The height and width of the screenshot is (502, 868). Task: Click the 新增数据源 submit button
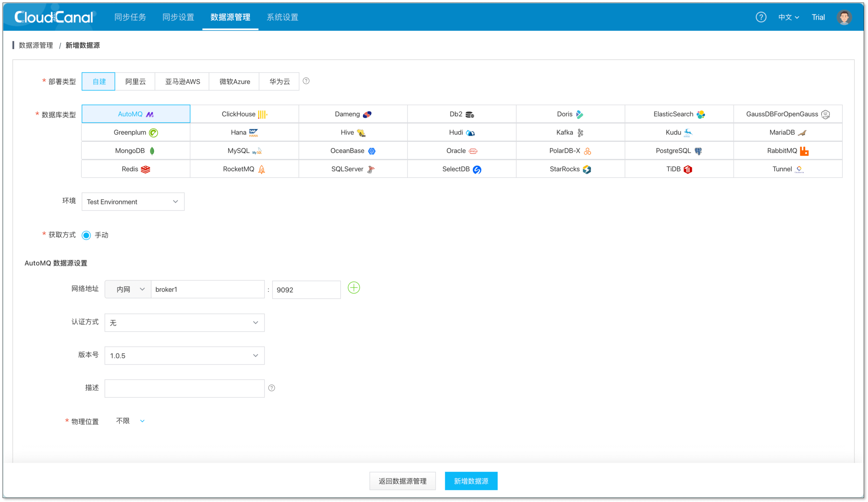(x=471, y=481)
